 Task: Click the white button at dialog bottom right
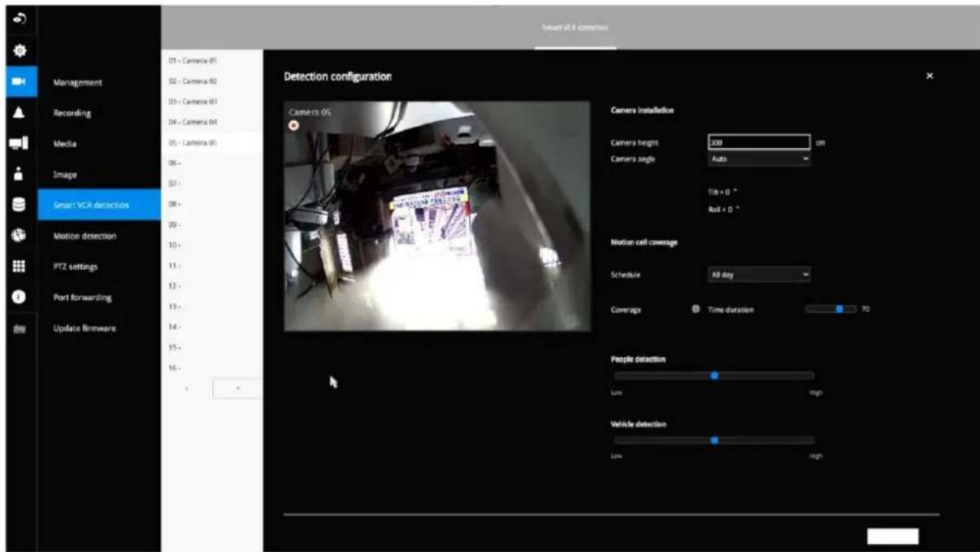pos(893,537)
